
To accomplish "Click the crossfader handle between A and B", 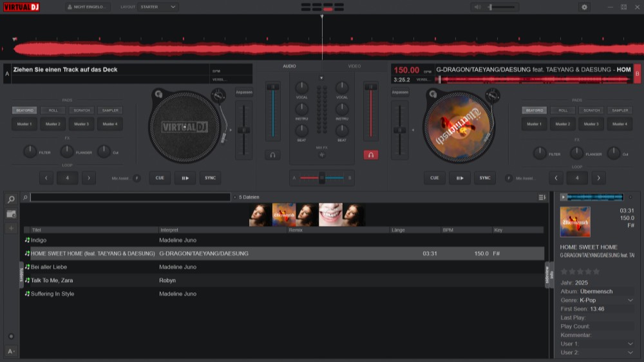I will point(321,178).
